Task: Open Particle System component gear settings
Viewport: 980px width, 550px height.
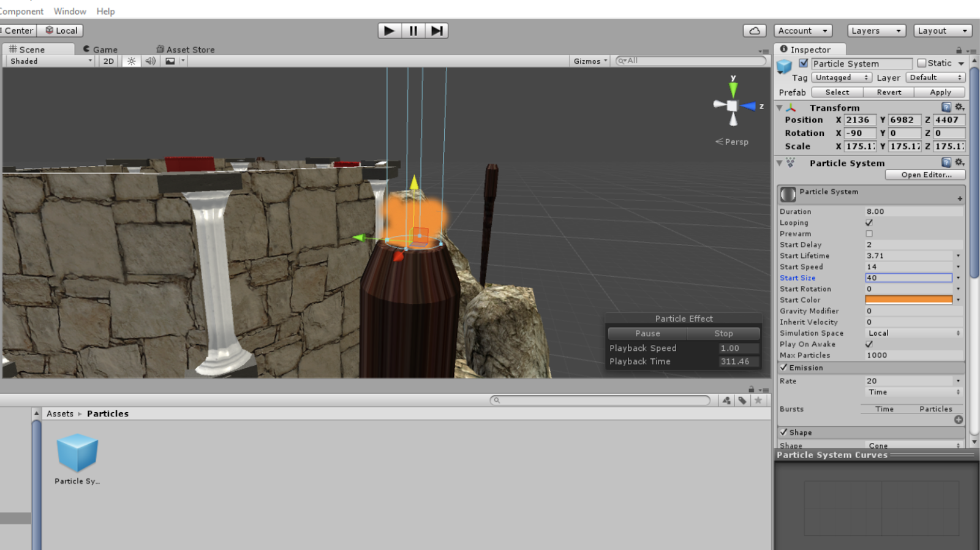Action: [960, 162]
